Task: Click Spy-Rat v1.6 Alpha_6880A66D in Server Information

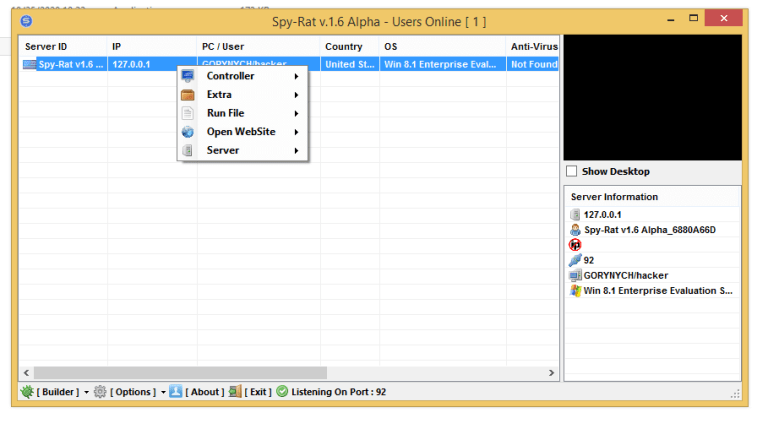Action: (x=649, y=230)
